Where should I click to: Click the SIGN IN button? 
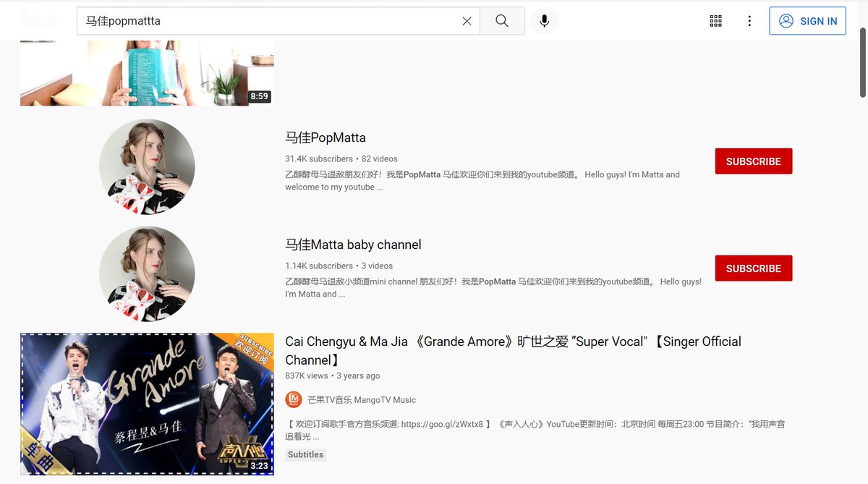pyautogui.click(x=808, y=21)
